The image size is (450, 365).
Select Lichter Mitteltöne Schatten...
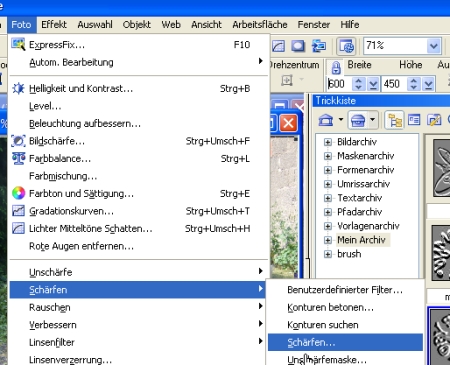coord(138,229)
